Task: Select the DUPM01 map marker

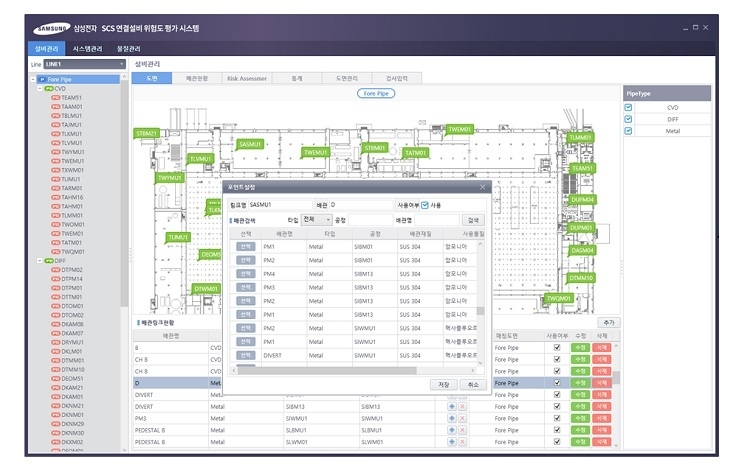Action: (581, 228)
